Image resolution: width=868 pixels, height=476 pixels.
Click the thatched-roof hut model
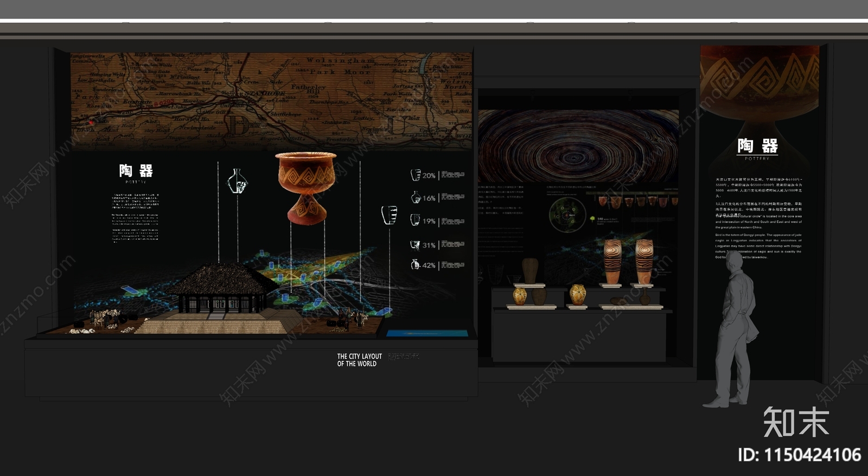click(x=221, y=289)
